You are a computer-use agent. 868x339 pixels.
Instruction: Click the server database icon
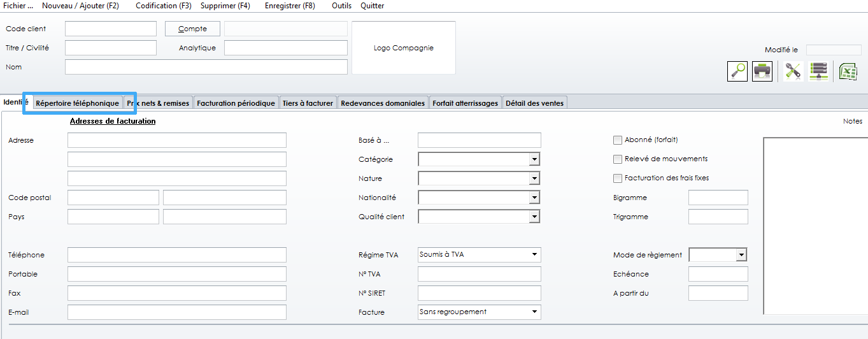click(x=818, y=71)
